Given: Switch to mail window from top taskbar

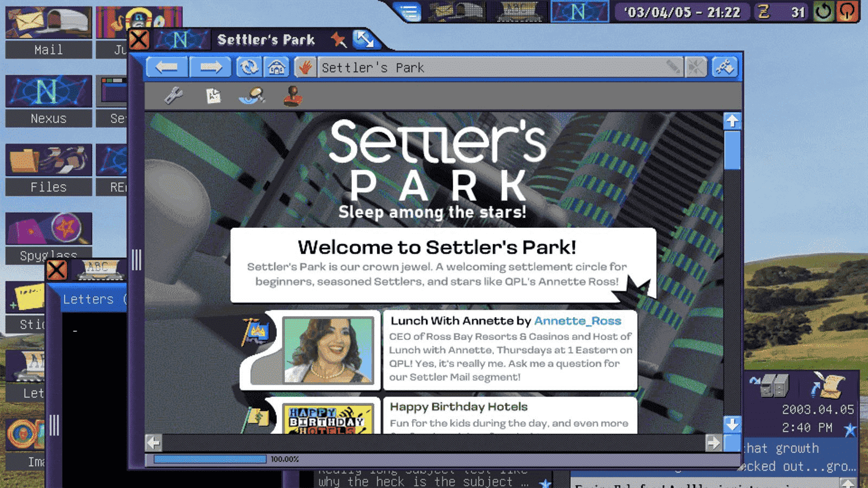Looking at the screenshot, I should [458, 12].
